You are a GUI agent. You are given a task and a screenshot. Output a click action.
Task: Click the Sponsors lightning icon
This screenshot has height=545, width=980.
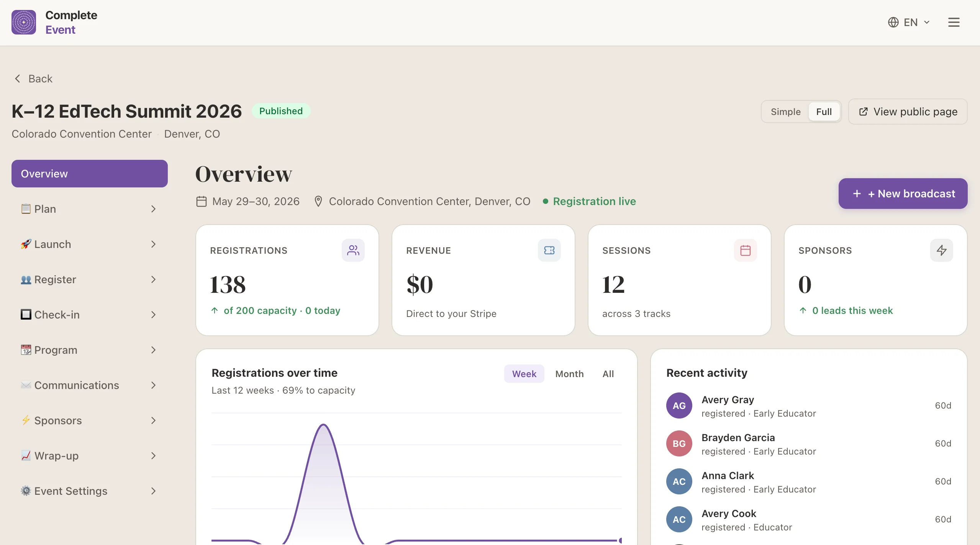(941, 250)
